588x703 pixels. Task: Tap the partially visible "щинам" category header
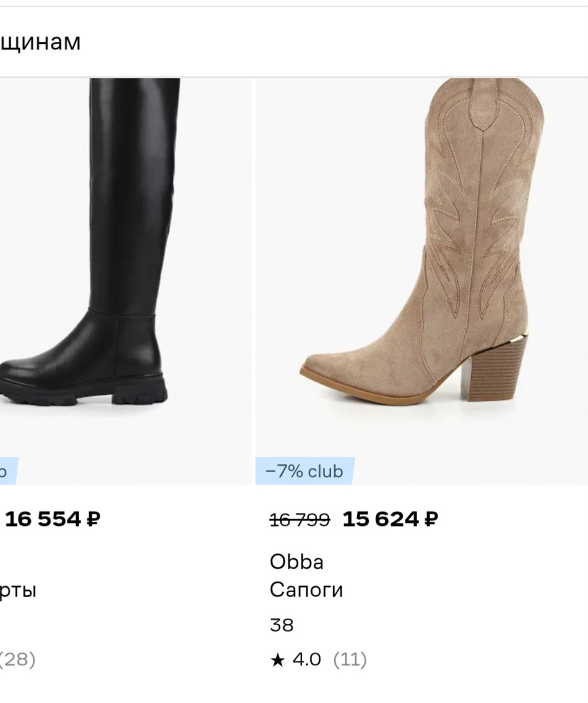[40, 43]
